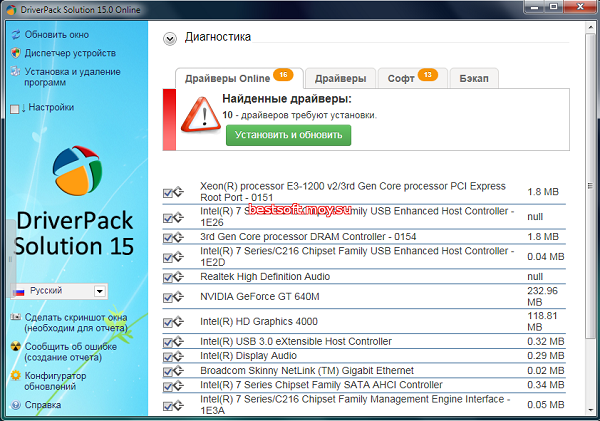Viewport: 600px width, 421px height.
Task: Click the green Установить и обновить button
Action: [x=288, y=134]
